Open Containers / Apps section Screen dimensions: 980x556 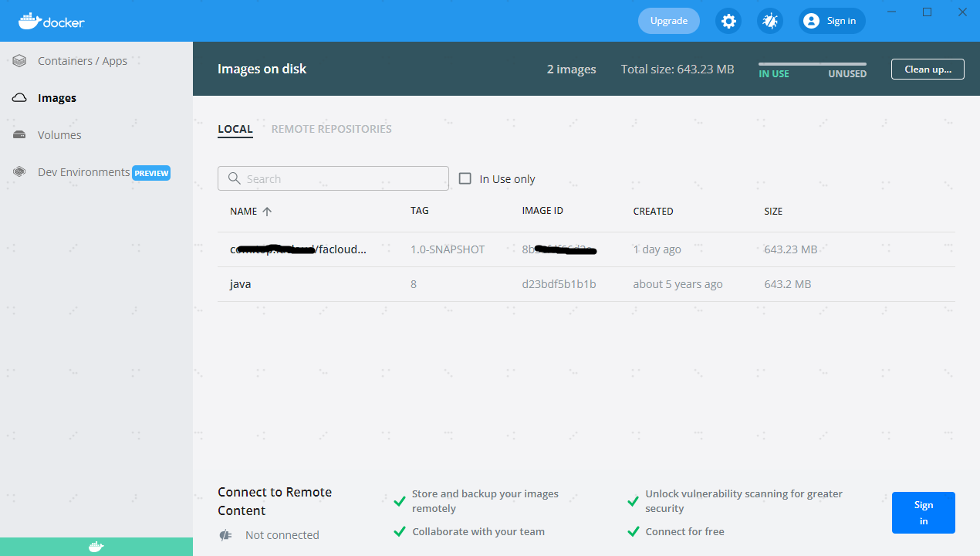(96, 61)
